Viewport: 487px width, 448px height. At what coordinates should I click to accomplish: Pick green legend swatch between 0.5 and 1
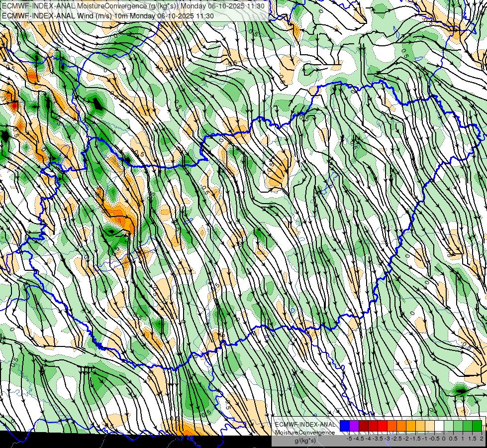point(458,426)
